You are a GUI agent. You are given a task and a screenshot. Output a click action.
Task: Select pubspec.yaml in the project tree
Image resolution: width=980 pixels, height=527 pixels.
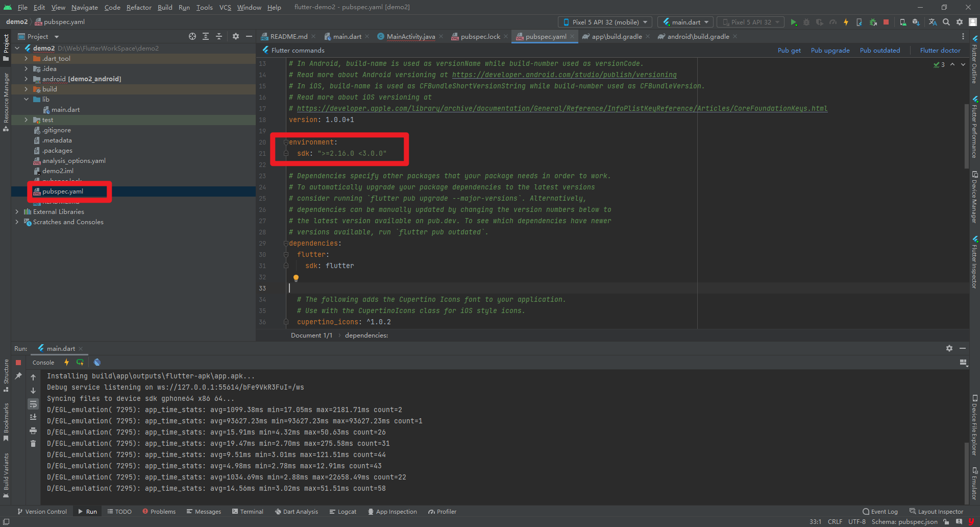pyautogui.click(x=63, y=191)
